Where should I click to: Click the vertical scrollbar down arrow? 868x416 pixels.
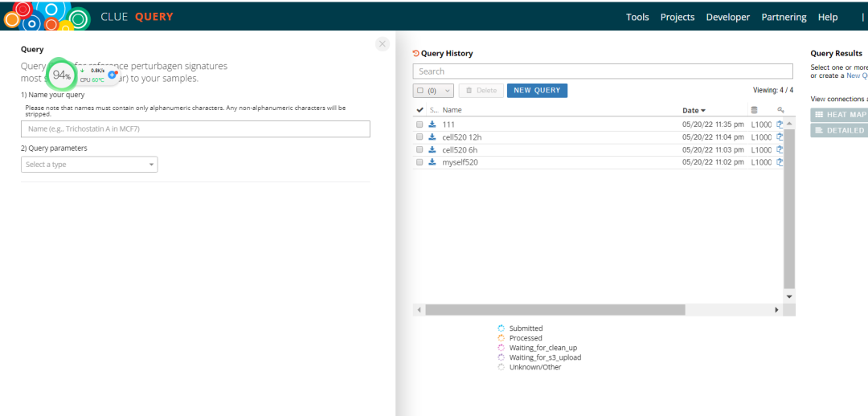click(x=789, y=296)
